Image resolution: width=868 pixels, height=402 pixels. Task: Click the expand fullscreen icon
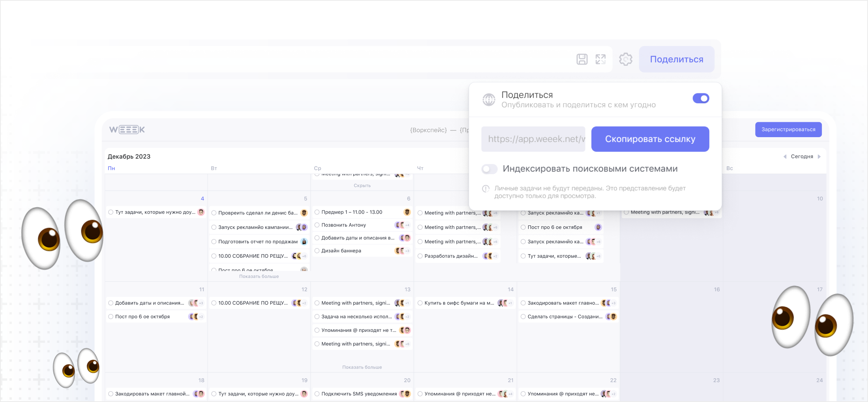pyautogui.click(x=600, y=59)
